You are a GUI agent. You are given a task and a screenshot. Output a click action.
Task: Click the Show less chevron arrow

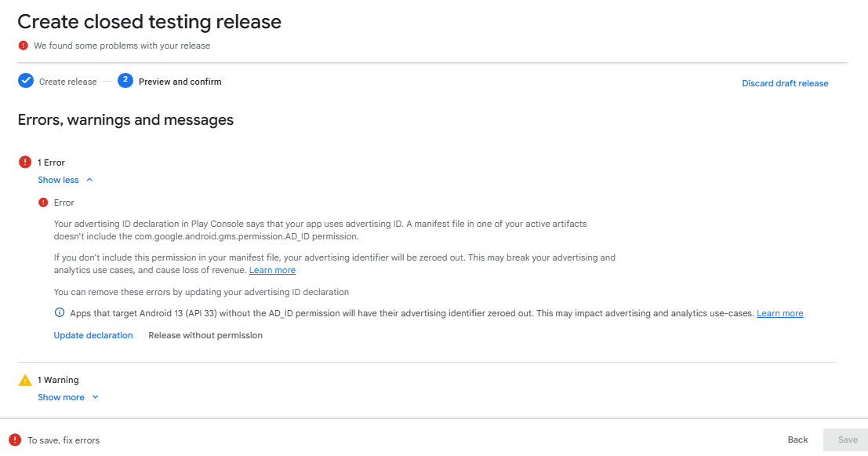[x=90, y=180]
